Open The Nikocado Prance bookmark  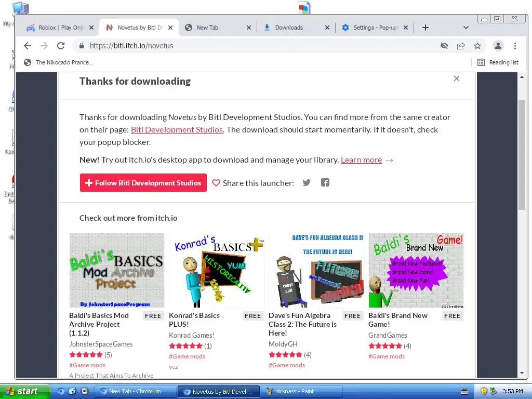tap(59, 62)
